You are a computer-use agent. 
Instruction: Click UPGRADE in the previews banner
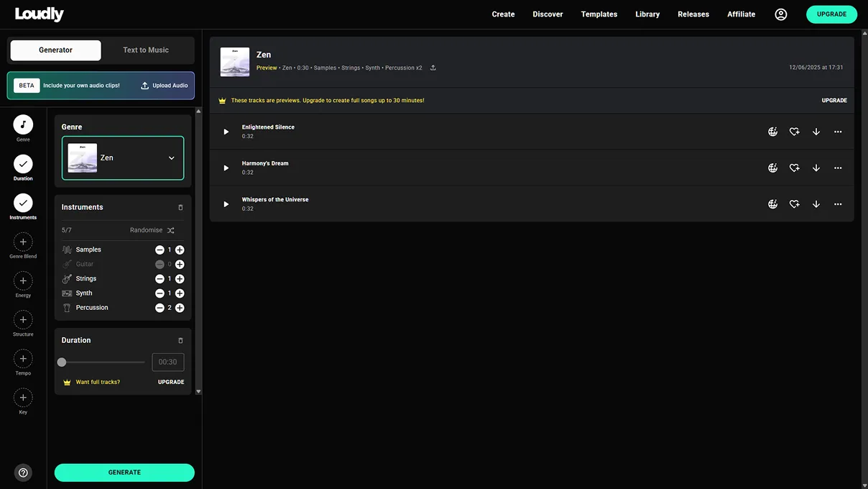834,101
